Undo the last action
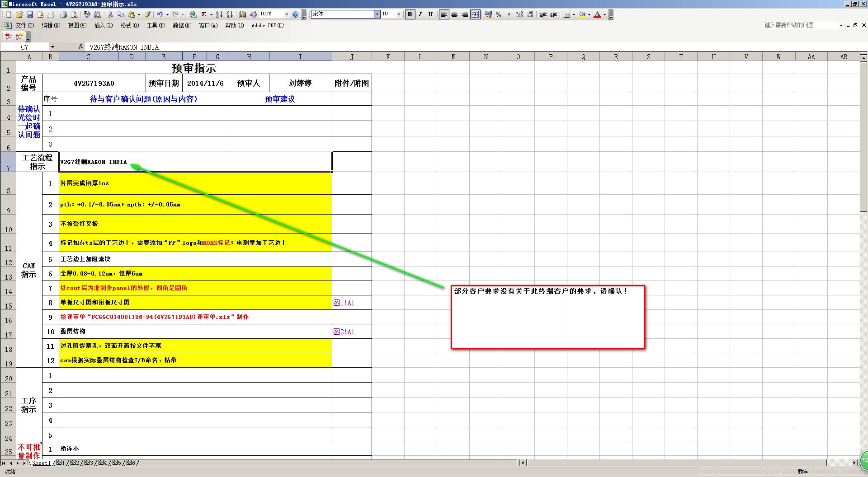This screenshot has width=868, height=477. coord(160,14)
